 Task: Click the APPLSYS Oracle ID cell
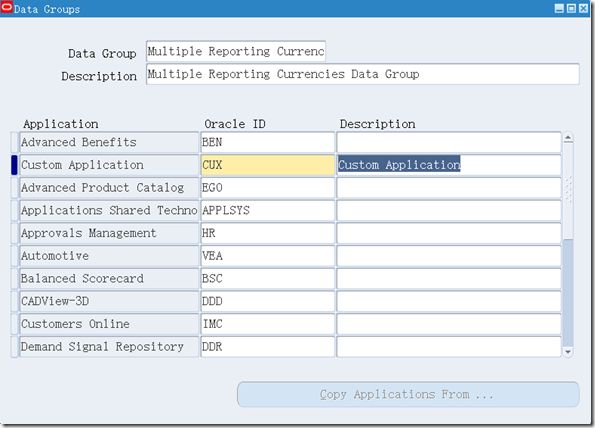tap(268, 211)
